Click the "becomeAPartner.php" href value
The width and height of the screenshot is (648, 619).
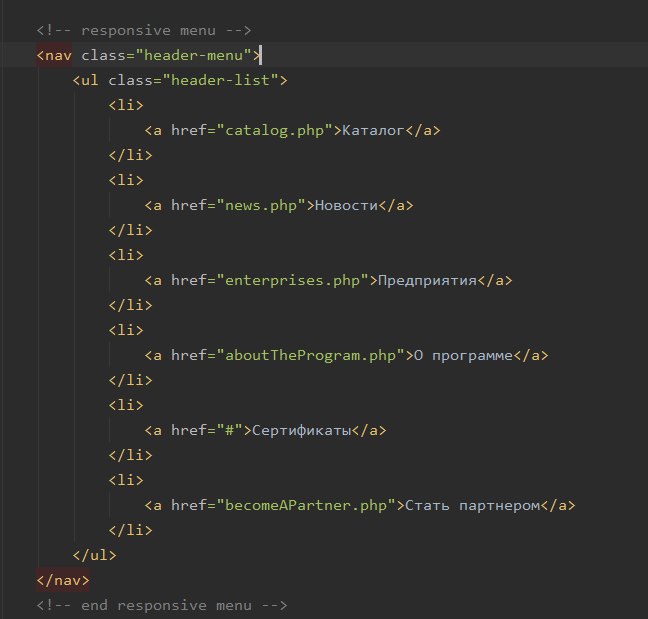point(306,505)
